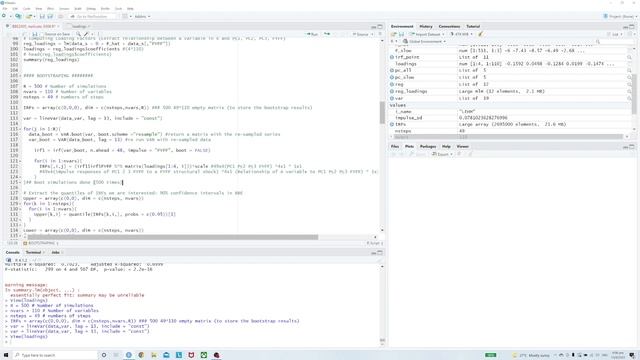Click the code tools magic wand icon
The width and height of the screenshot is (640, 360).
[x=86, y=34]
